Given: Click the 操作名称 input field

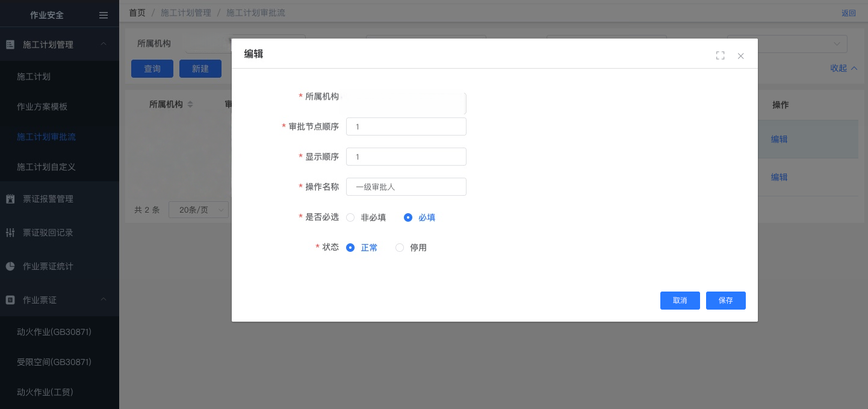Looking at the screenshot, I should pyautogui.click(x=406, y=187).
